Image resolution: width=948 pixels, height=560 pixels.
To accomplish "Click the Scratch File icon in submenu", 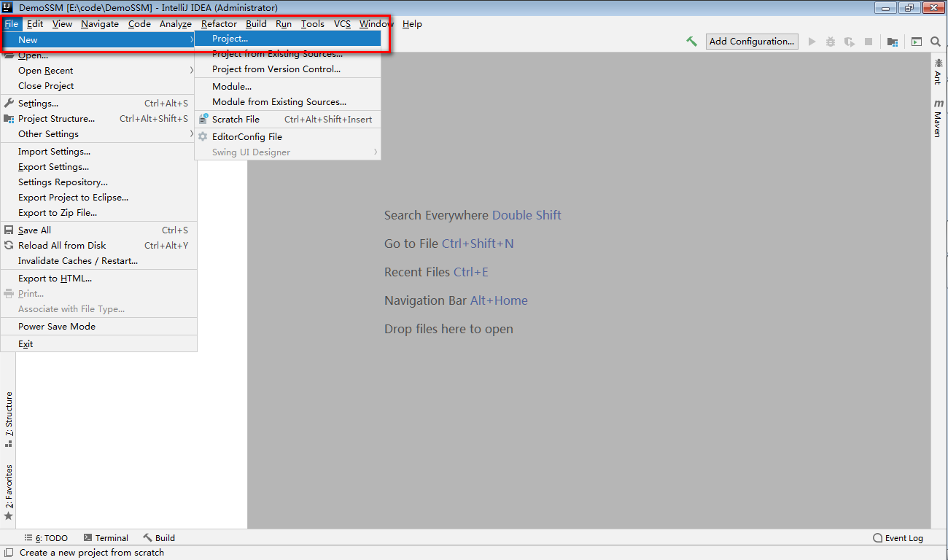I will 203,119.
